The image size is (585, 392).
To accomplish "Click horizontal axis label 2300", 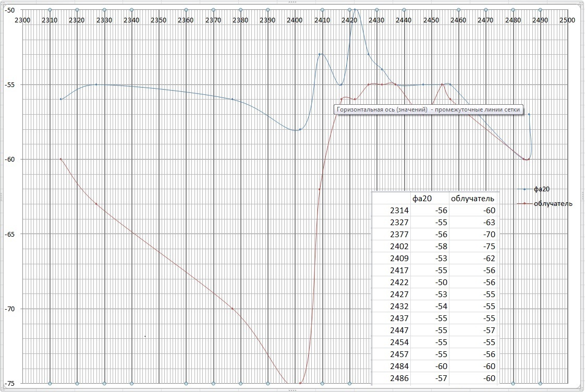I will [x=22, y=20].
